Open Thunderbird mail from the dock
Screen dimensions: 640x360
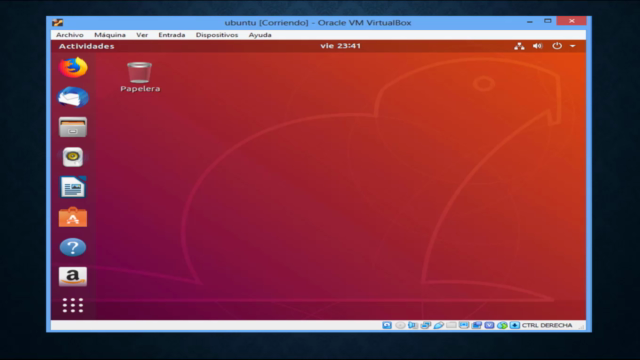tap(73, 97)
